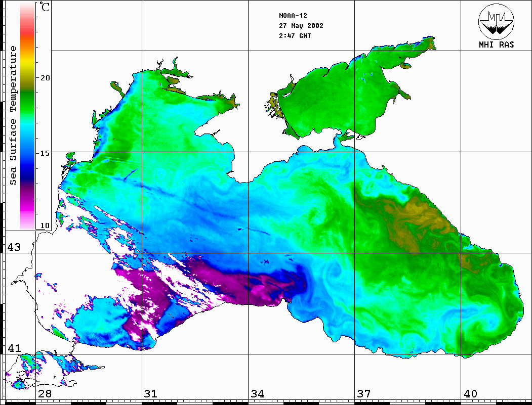Click the '2:47 GMT' time text
The image size is (532, 405).
click(295, 35)
